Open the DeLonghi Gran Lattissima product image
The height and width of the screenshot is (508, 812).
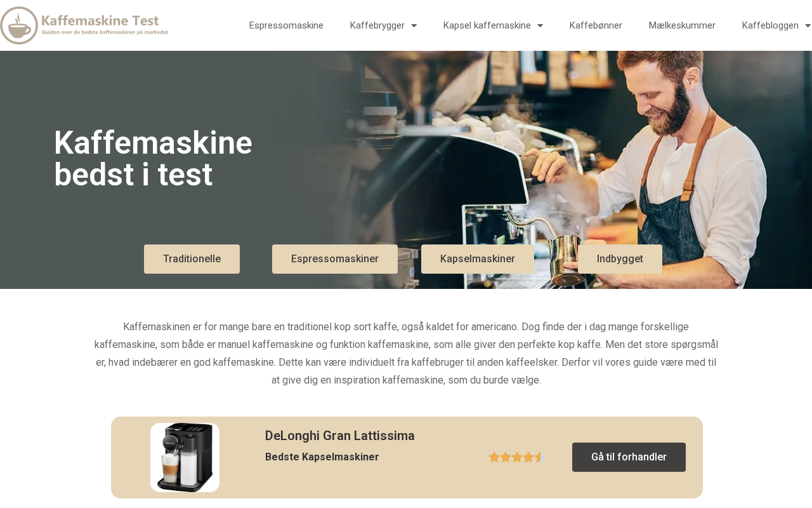pyautogui.click(x=185, y=457)
